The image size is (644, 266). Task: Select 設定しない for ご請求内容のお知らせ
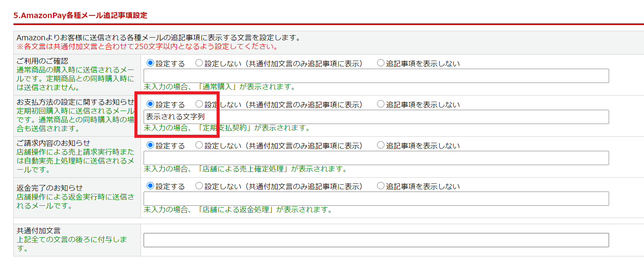pos(199,145)
